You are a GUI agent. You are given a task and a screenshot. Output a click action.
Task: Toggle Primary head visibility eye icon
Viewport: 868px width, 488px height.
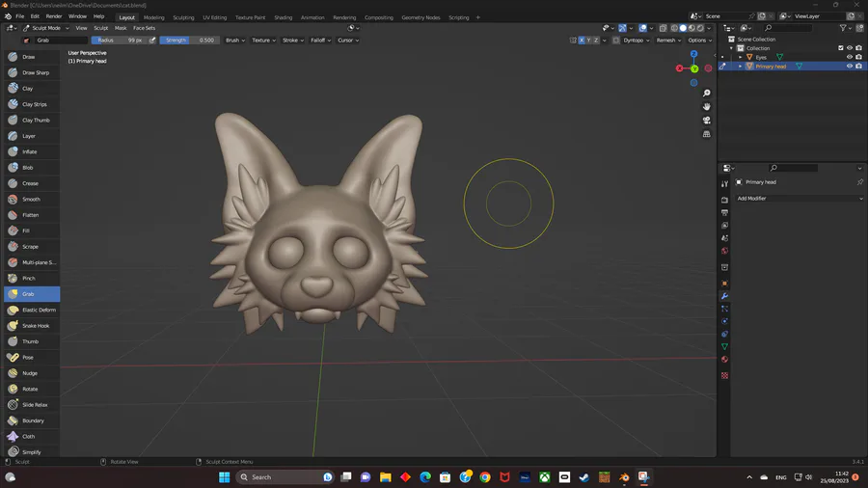click(850, 67)
